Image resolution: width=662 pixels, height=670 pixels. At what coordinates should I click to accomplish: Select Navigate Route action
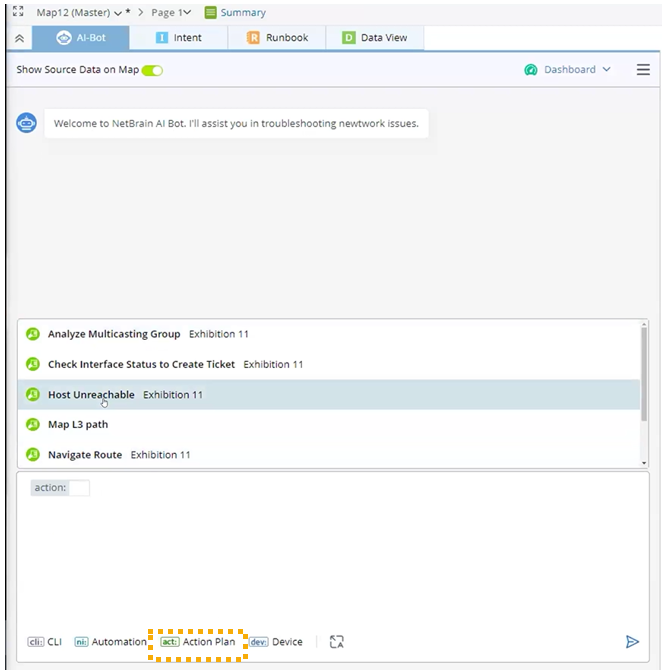point(329,455)
